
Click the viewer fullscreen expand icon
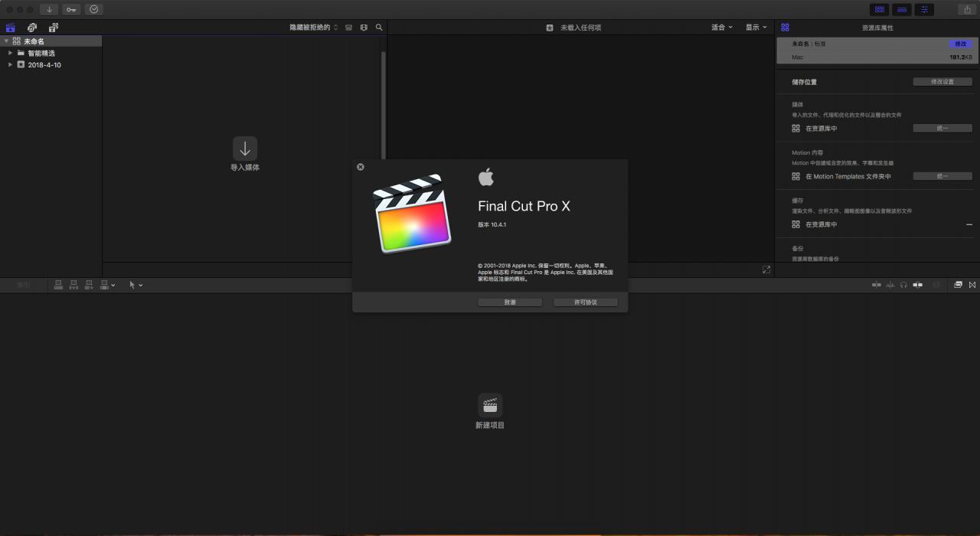[x=766, y=270]
